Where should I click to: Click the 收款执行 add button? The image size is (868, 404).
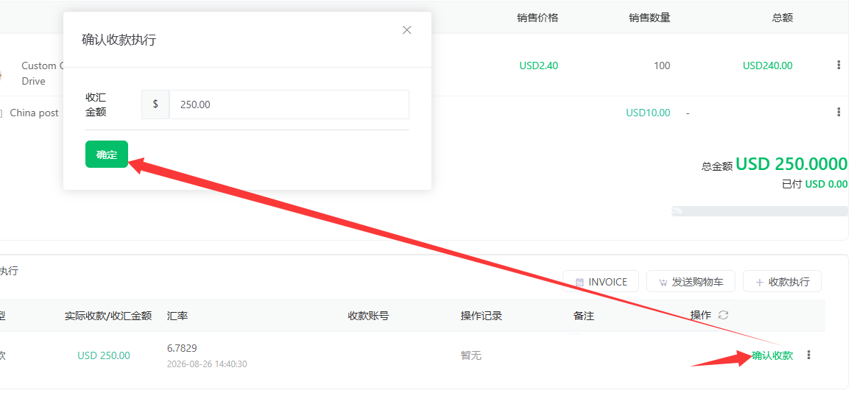(x=782, y=282)
